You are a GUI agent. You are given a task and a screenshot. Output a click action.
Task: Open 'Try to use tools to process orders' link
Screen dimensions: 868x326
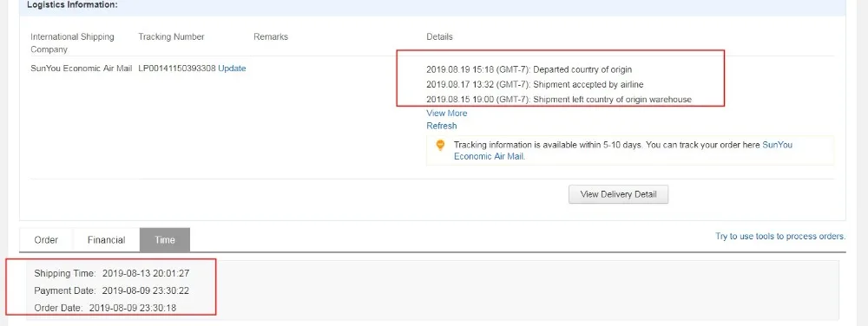point(780,237)
